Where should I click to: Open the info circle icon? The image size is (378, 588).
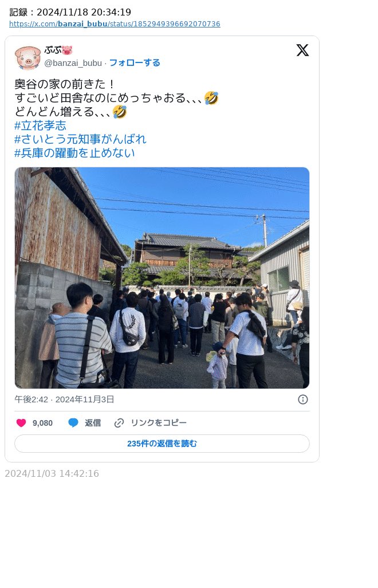[303, 399]
